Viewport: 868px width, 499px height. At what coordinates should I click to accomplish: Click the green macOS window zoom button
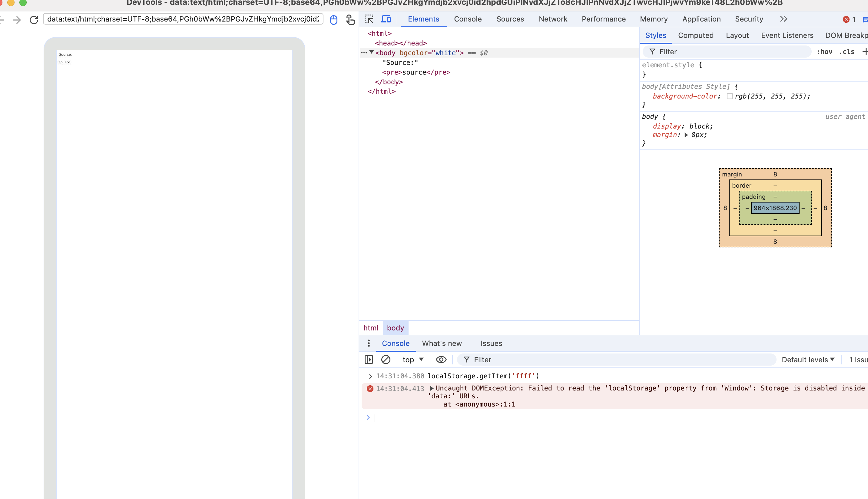23,3
